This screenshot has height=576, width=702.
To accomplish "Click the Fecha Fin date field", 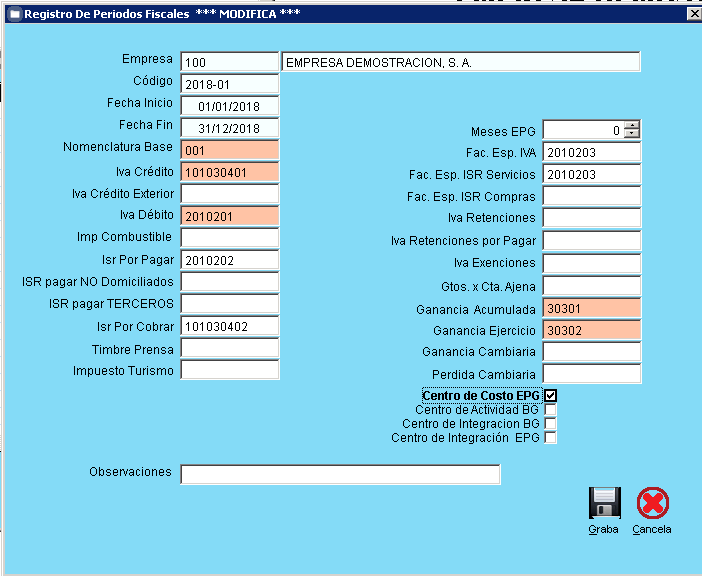I will [229, 128].
